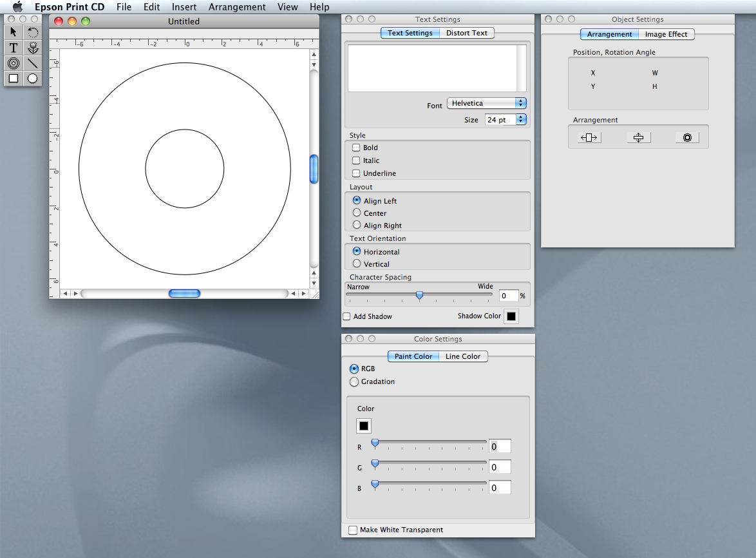The height and width of the screenshot is (558, 756).
Task: Enable the Bold style checkbox
Action: 356,148
